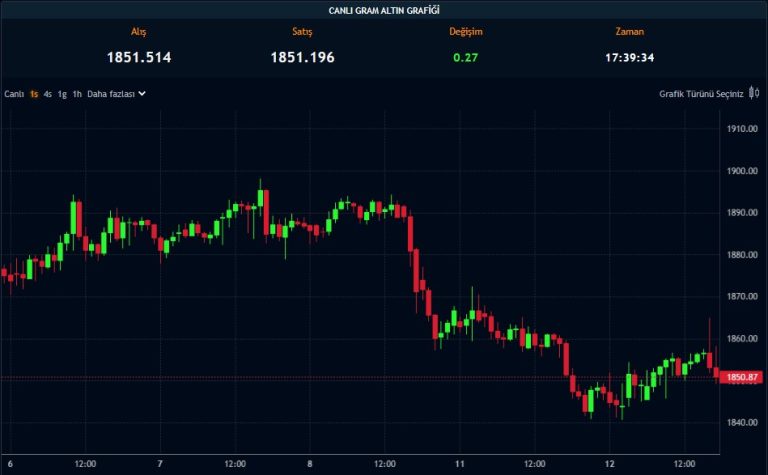The image size is (768, 475).
Task: Select the '1s' timeframe option
Action: point(34,94)
